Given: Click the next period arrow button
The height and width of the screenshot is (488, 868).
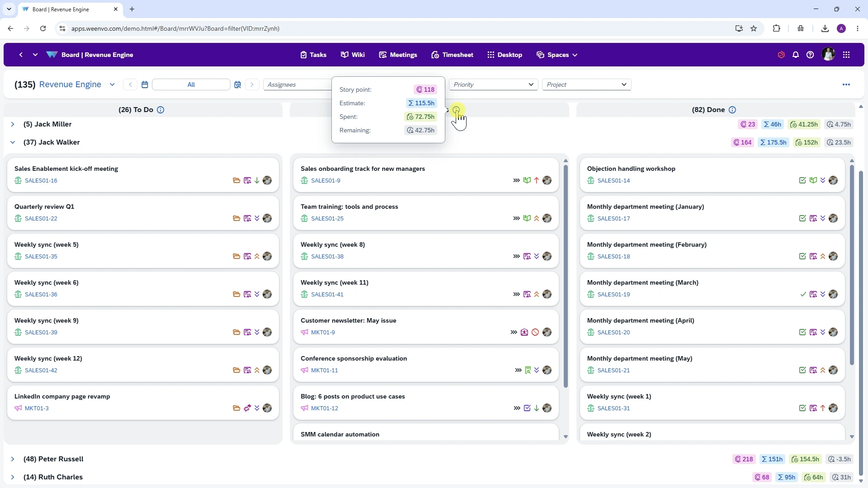Looking at the screenshot, I should click(x=252, y=84).
